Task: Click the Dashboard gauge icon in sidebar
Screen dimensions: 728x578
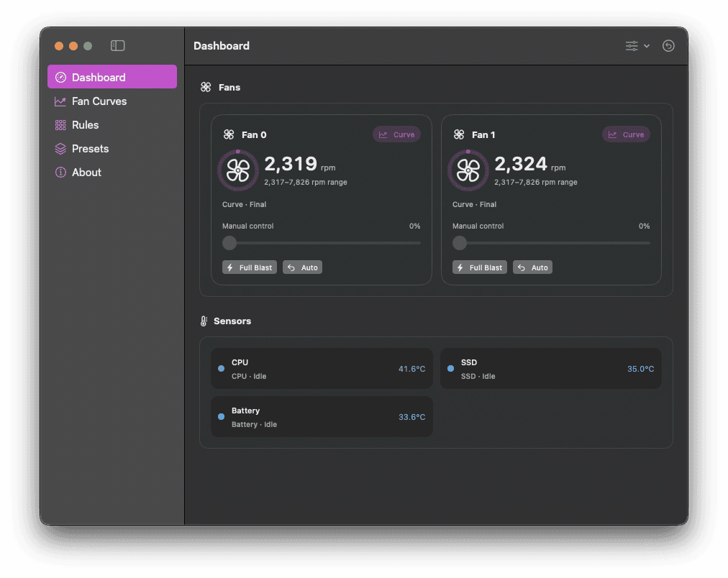Action: tap(60, 77)
